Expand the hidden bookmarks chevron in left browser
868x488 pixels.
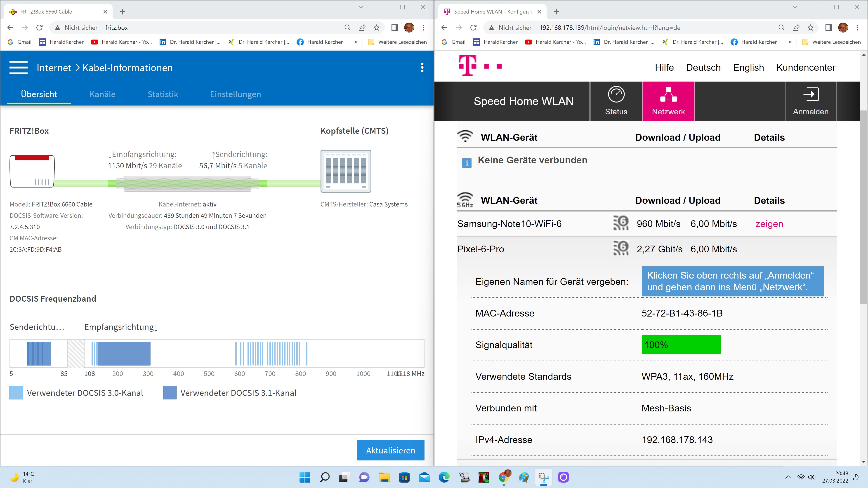click(356, 42)
